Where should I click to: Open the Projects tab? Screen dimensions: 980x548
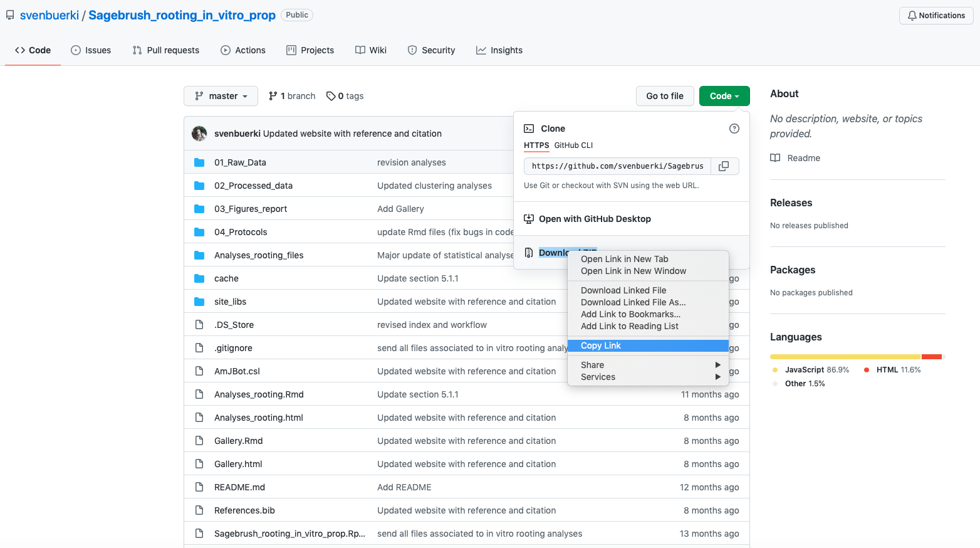click(310, 50)
